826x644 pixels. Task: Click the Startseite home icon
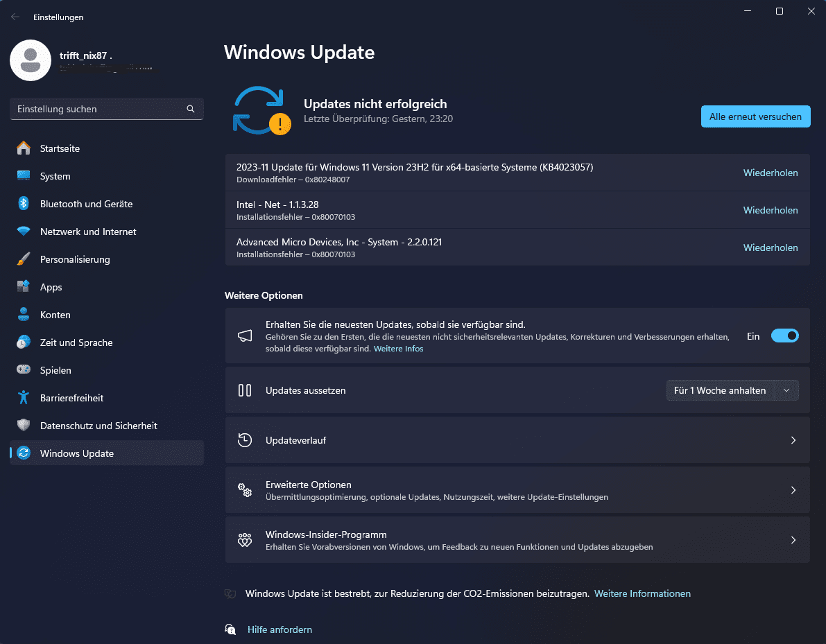pyautogui.click(x=24, y=148)
